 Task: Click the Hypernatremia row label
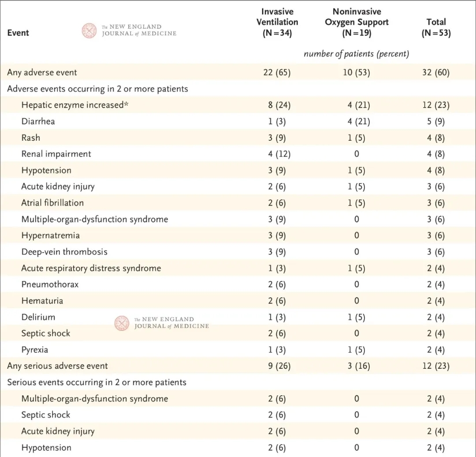(x=50, y=236)
